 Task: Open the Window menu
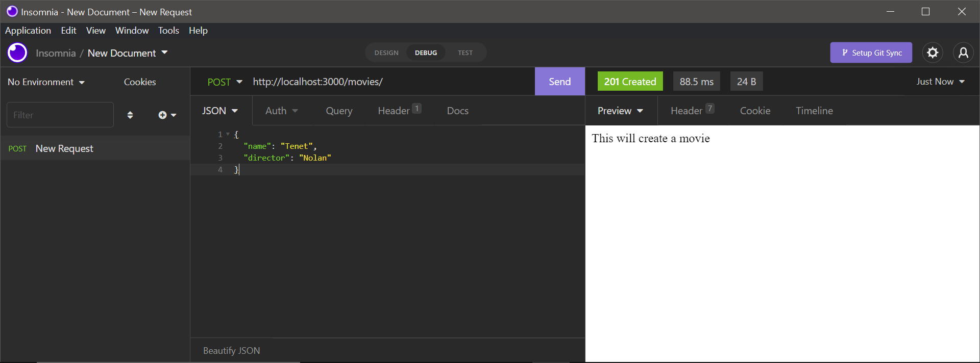[x=132, y=31]
